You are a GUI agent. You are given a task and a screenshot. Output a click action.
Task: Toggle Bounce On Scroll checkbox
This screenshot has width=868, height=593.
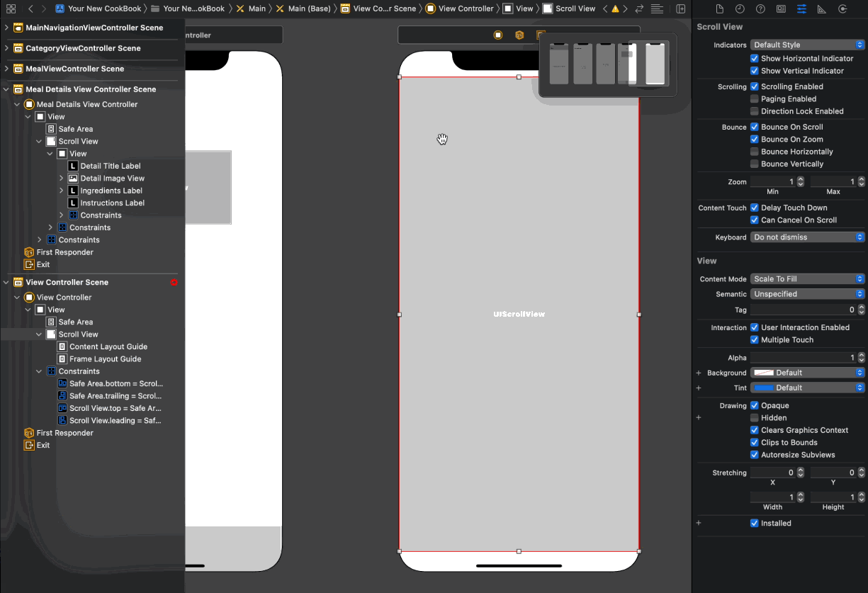tap(755, 127)
